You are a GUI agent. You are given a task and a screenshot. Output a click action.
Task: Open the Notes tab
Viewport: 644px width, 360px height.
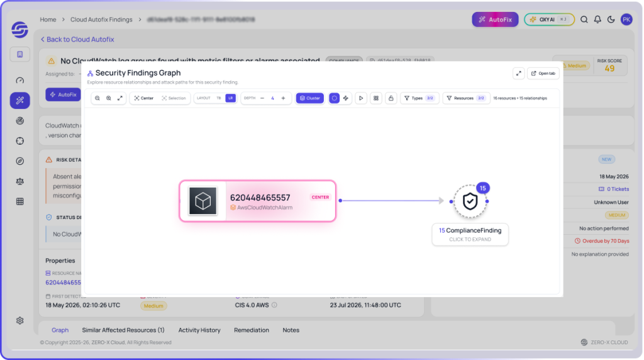291,330
